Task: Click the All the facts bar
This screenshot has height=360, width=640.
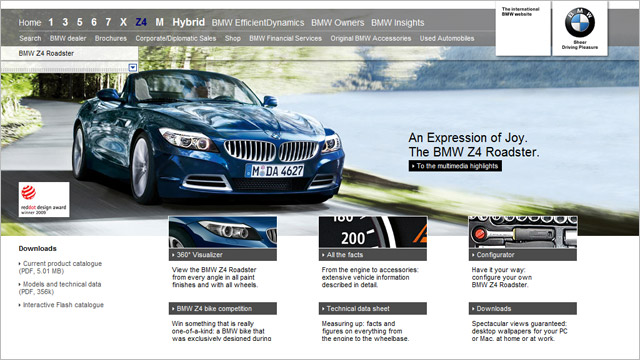Action: pyautogui.click(x=373, y=255)
